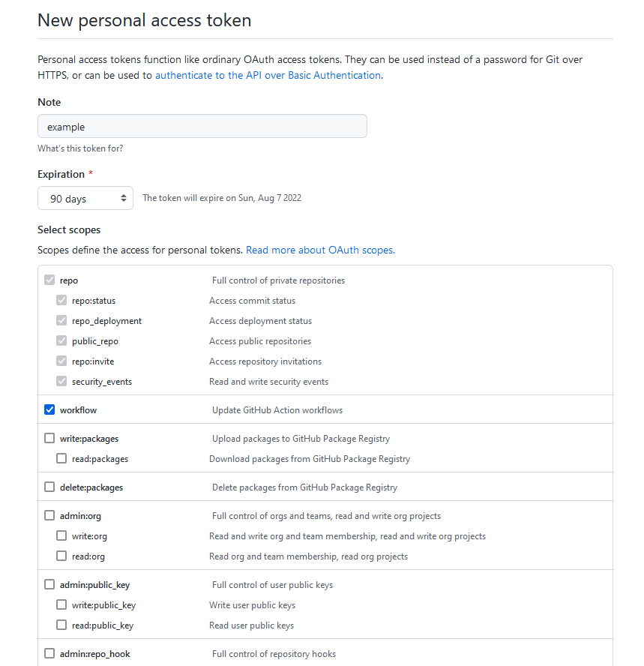This screenshot has height=666, width=644.
Task: Tick the admin:repo_hook checkbox
Action: pyautogui.click(x=49, y=653)
